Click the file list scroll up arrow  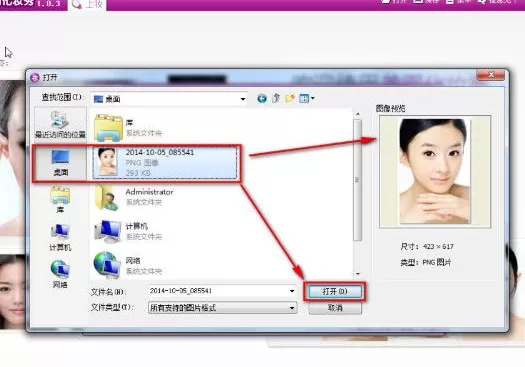pyautogui.click(x=358, y=114)
